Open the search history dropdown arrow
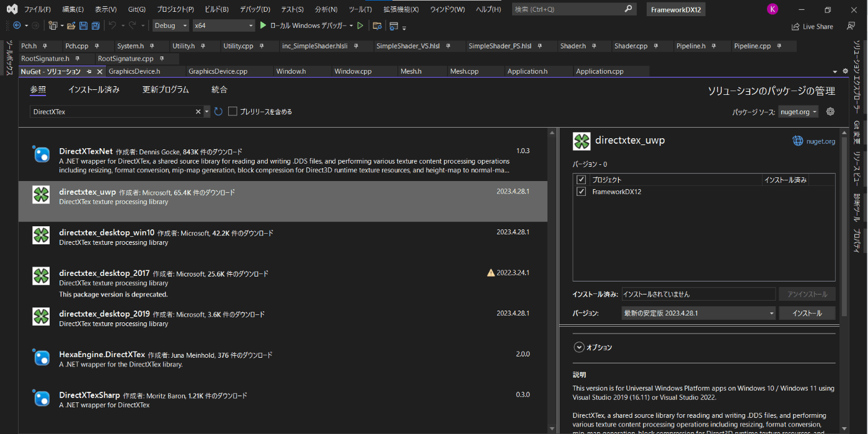This screenshot has width=868, height=434. [207, 112]
